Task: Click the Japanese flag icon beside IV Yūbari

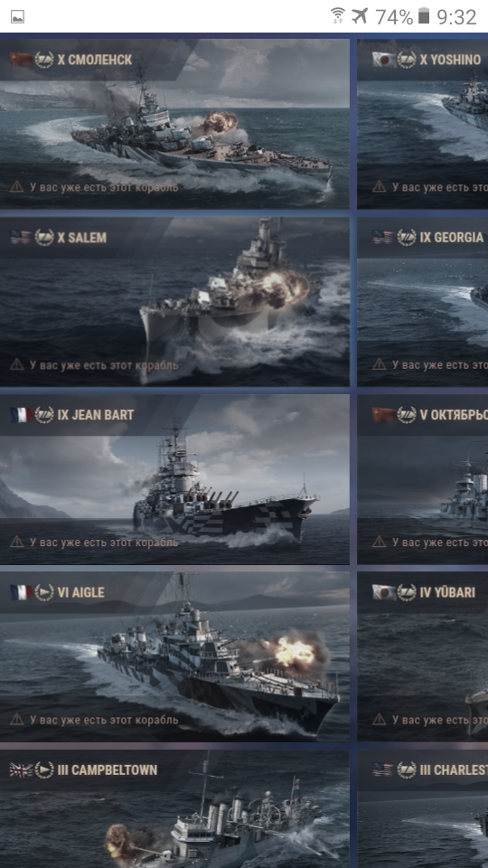Action: pyautogui.click(x=384, y=592)
